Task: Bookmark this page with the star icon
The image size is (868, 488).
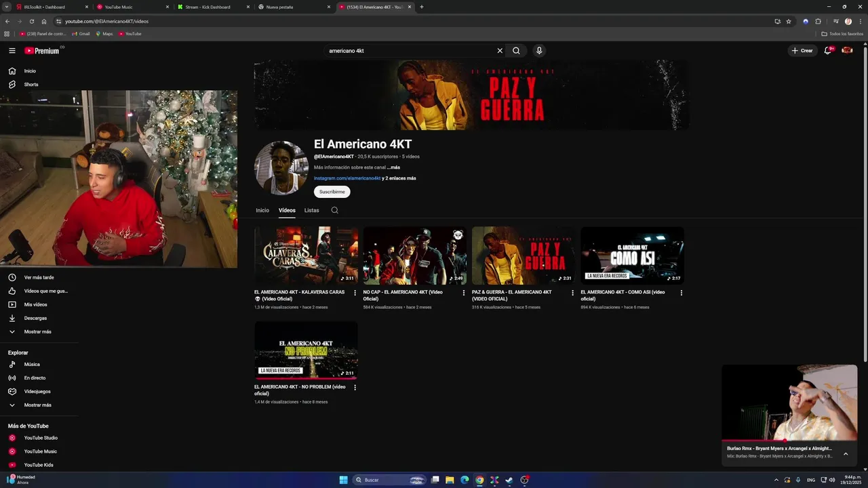Action: coord(789,21)
